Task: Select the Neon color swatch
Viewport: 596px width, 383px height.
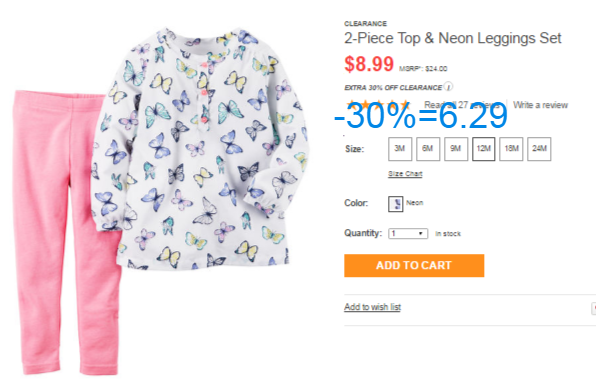Action: (x=396, y=204)
